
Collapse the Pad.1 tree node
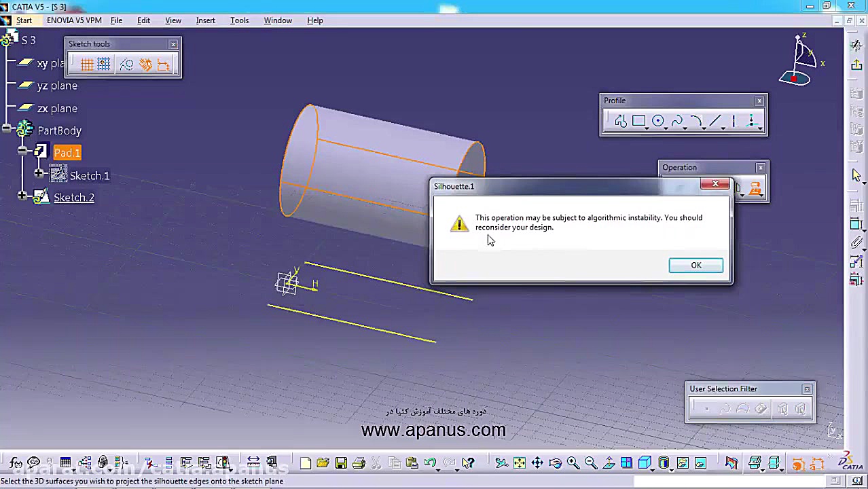[x=22, y=151]
